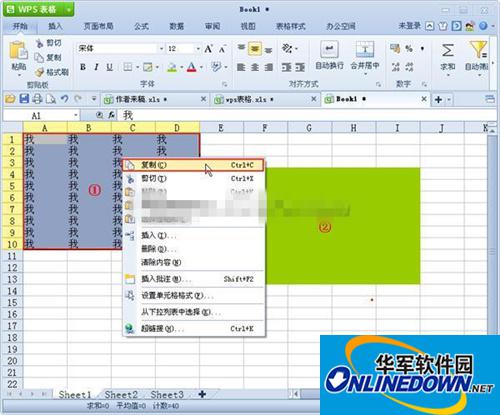Screen dimensions: 500x415
Task: Click the 未登录 login link
Action: point(409,26)
